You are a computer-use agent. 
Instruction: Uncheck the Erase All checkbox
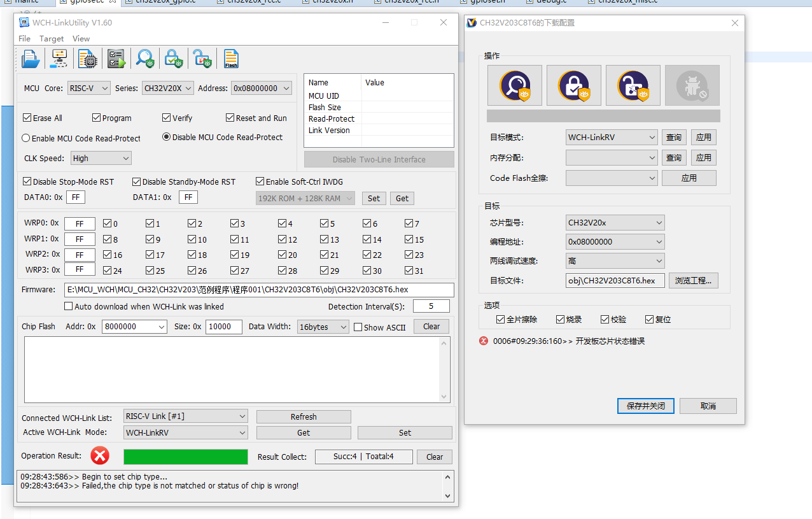(27, 118)
